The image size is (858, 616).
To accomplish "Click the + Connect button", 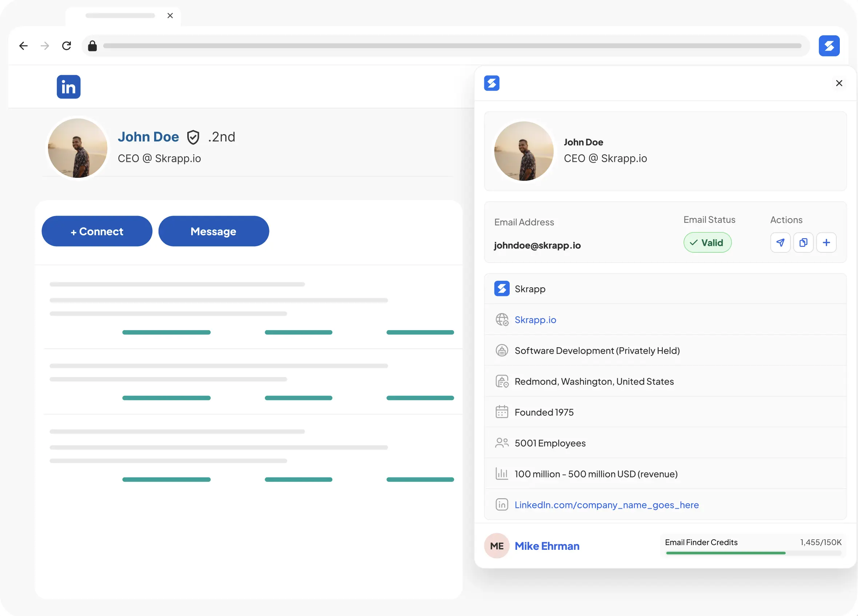I will [96, 231].
